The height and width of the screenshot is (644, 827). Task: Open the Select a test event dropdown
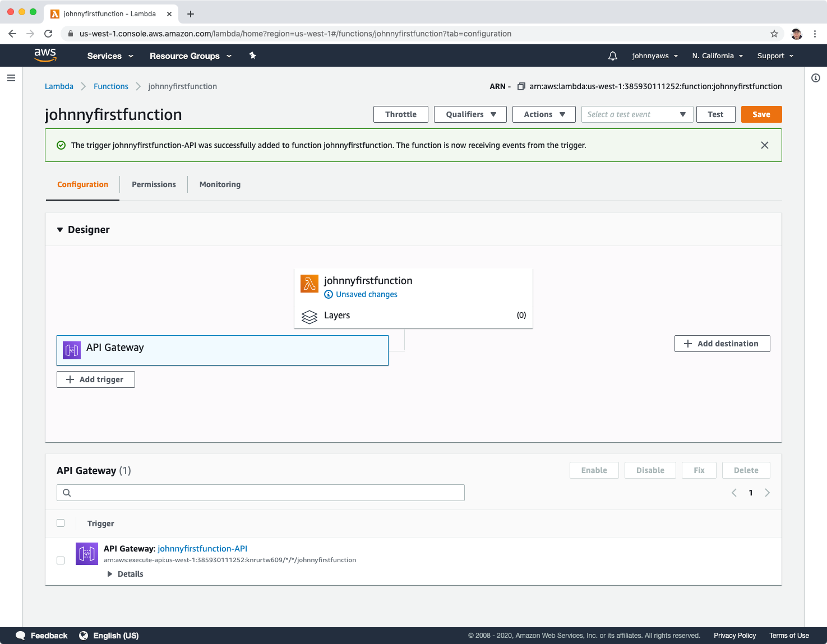tap(637, 114)
